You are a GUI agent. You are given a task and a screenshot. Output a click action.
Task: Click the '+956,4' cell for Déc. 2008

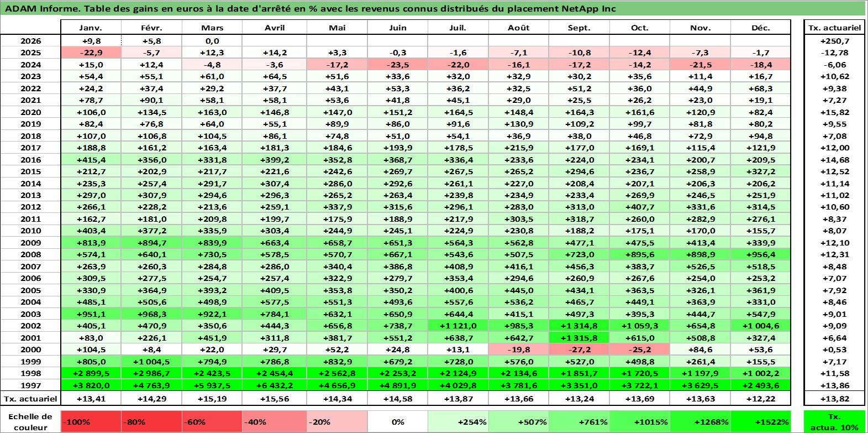click(x=761, y=254)
